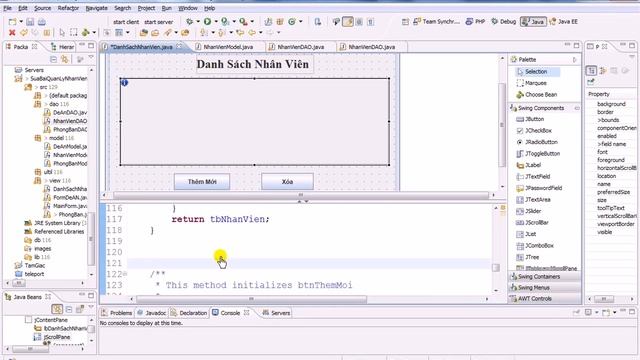Click the green Run button icon

coord(207,21)
